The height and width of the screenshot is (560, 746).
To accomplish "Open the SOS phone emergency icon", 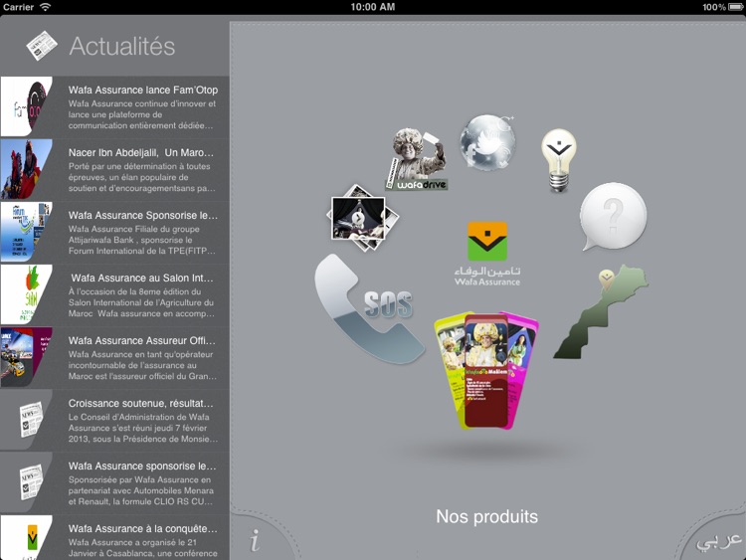I will tap(369, 309).
